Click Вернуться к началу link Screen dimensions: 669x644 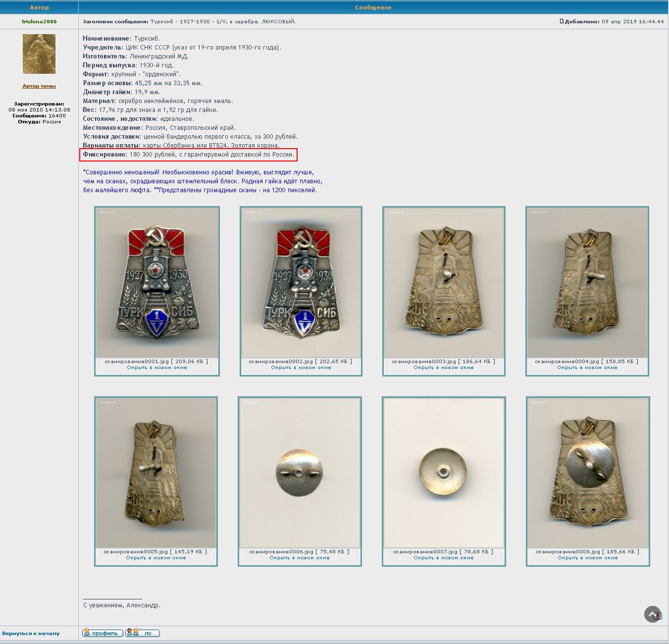[31, 634]
